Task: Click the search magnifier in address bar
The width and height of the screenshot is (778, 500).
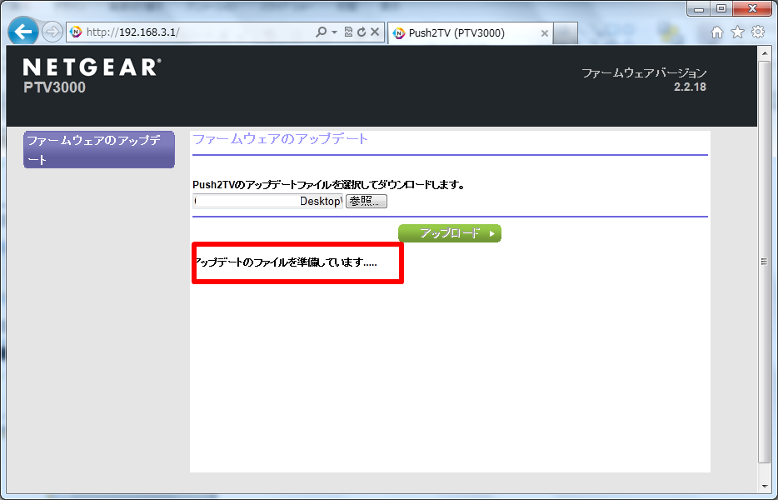Action: point(321,32)
